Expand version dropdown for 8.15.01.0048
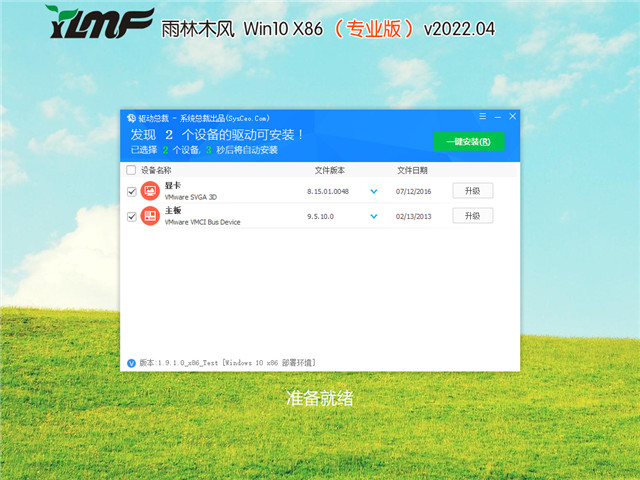 [374, 191]
